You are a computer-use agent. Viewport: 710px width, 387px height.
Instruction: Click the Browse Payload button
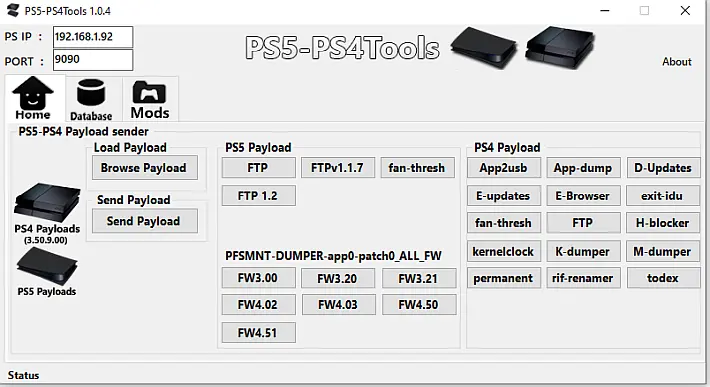(144, 168)
